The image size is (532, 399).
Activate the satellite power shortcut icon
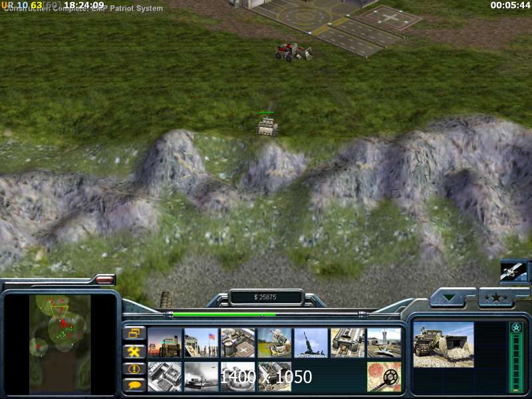(x=513, y=271)
